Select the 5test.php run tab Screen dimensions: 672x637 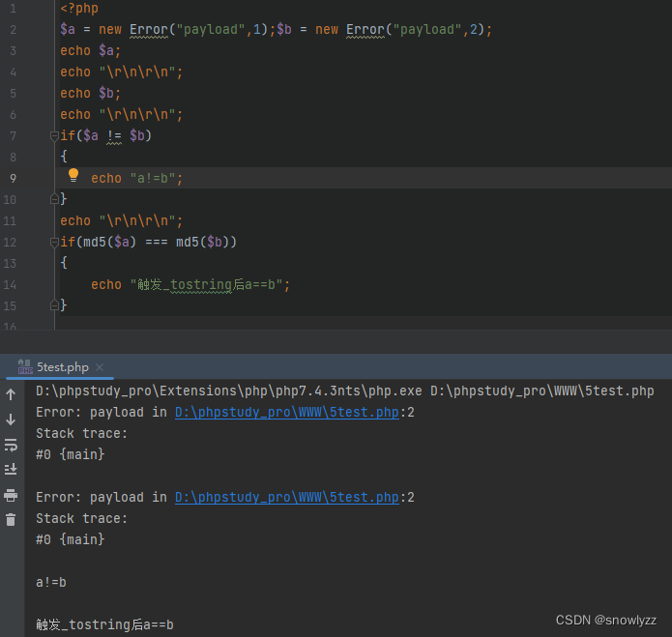pos(60,367)
